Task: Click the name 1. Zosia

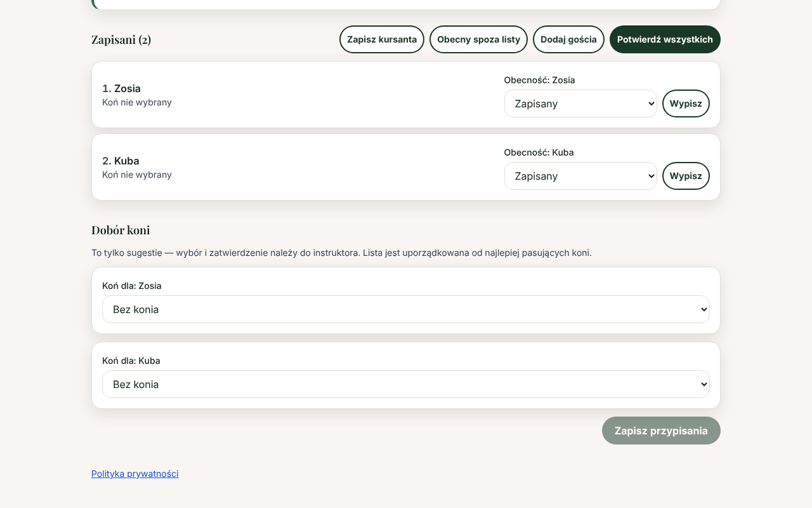Action: [x=121, y=88]
